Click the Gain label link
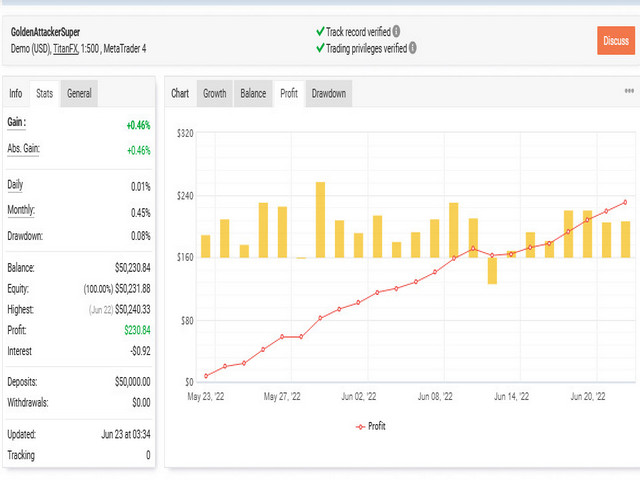The image size is (640, 480). coord(17,122)
